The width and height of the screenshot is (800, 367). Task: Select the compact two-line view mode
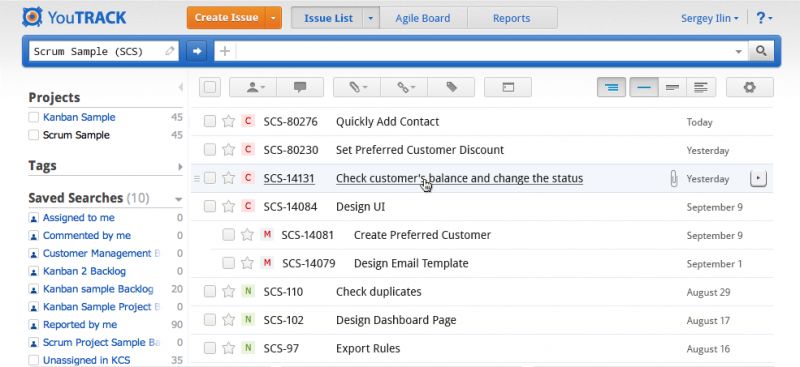tap(672, 87)
